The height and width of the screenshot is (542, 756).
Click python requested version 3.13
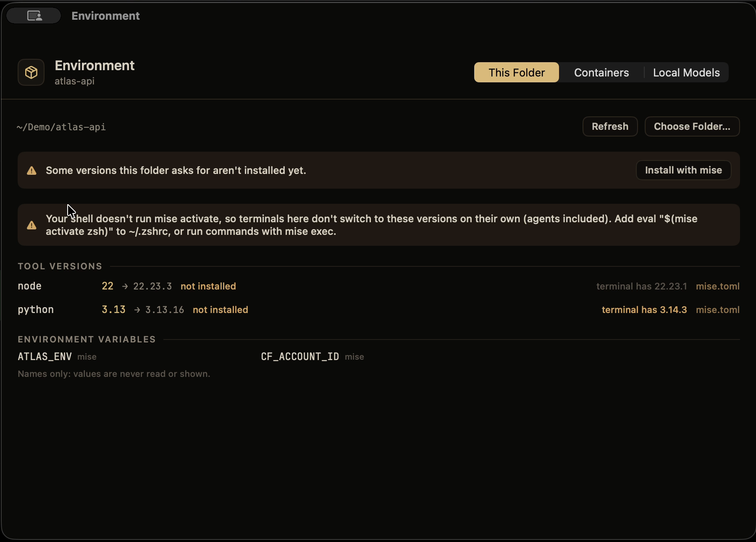tap(113, 310)
